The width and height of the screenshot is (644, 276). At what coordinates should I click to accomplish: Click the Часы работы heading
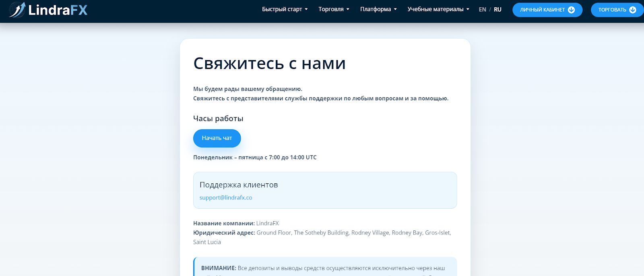click(x=218, y=118)
